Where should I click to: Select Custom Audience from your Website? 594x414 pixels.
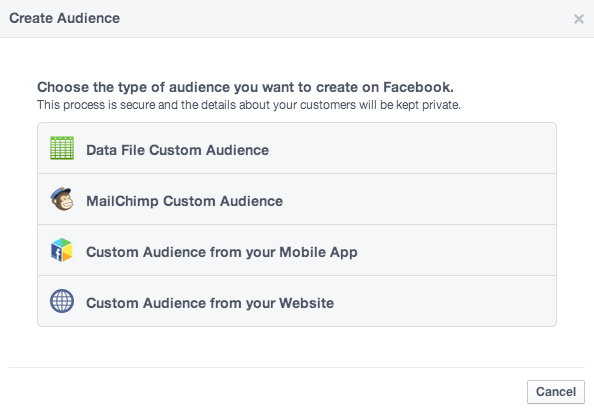coord(297,301)
